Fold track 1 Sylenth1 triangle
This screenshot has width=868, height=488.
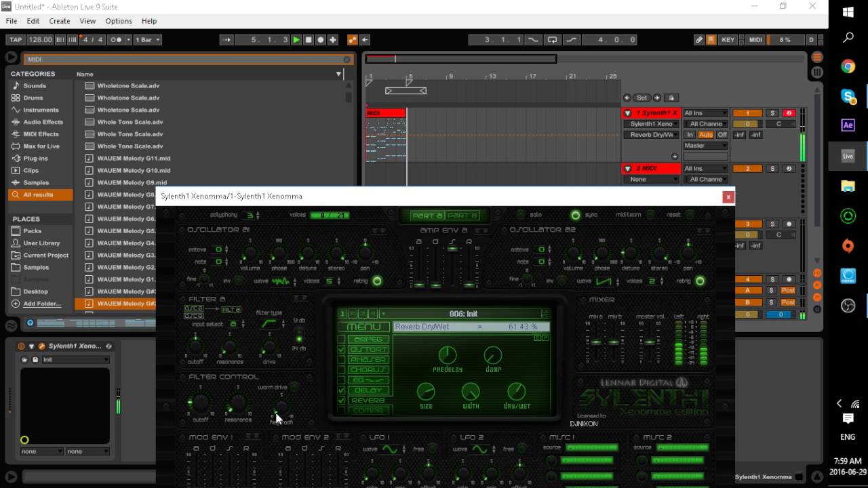point(629,113)
